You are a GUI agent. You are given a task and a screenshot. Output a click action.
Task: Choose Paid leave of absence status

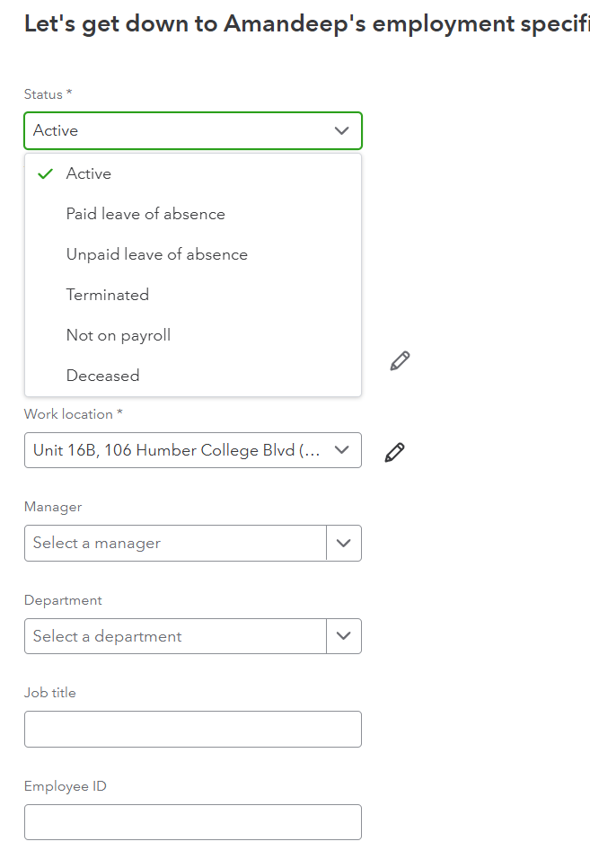145,215
